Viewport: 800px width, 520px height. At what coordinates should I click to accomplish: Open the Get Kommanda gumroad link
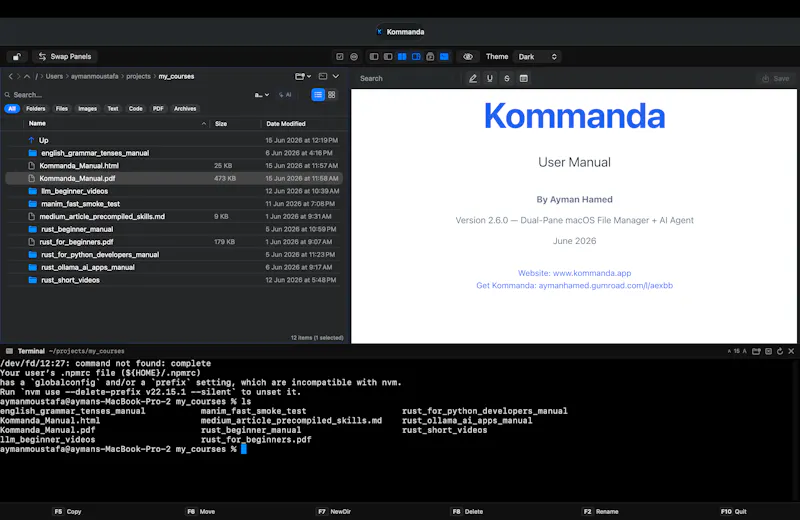click(x=574, y=285)
